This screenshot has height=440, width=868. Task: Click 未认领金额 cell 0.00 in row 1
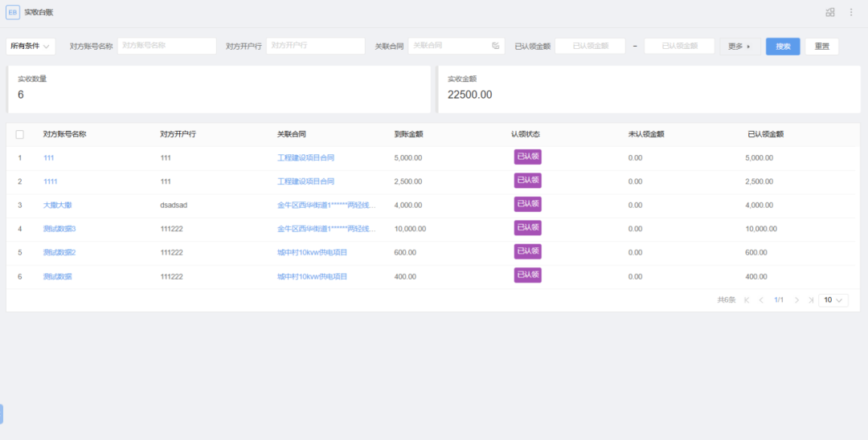636,158
